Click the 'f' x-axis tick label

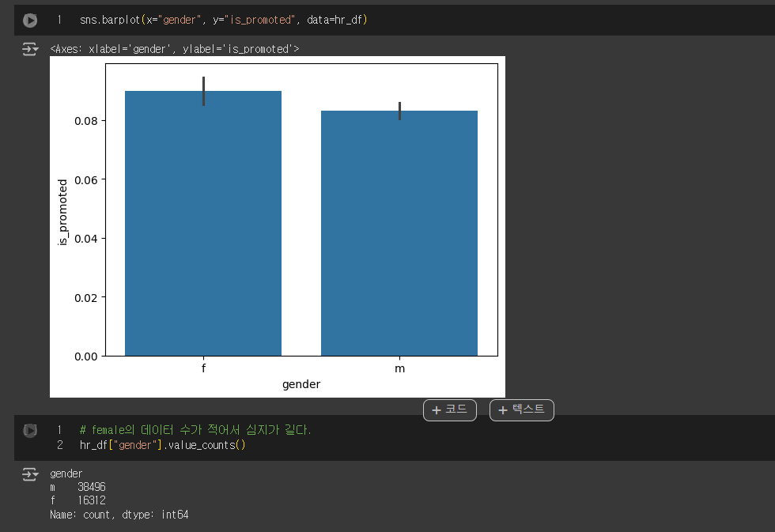[204, 368]
